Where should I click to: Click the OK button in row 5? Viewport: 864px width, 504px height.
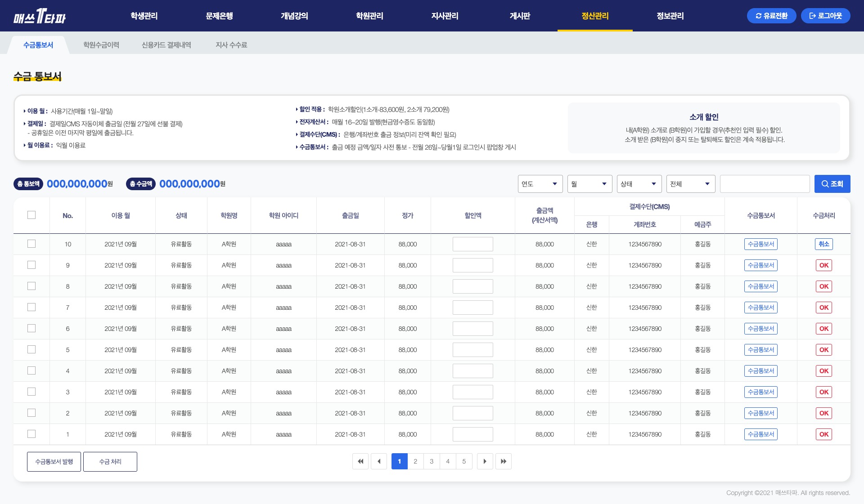pos(824,350)
